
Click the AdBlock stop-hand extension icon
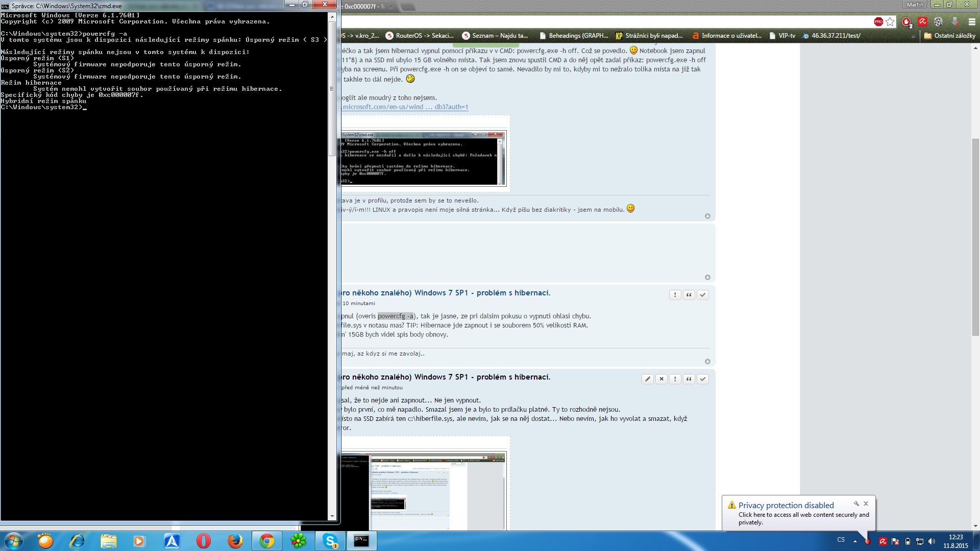(x=906, y=22)
